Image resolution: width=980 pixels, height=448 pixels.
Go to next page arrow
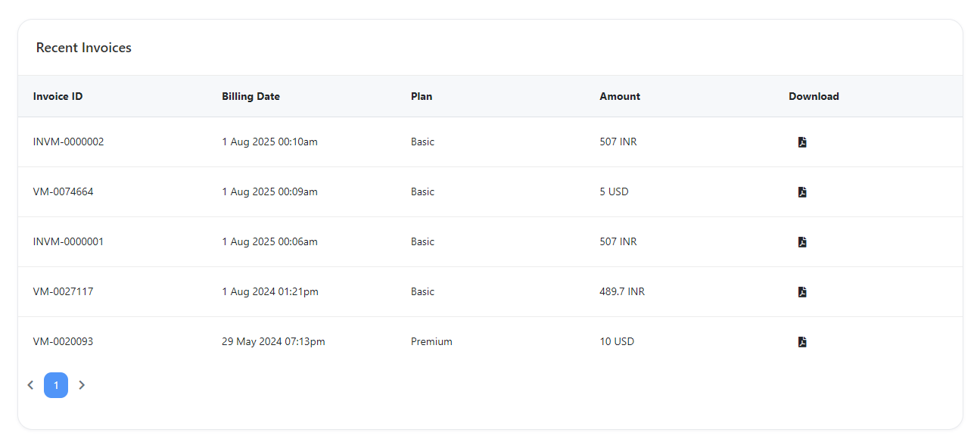pyautogui.click(x=82, y=385)
